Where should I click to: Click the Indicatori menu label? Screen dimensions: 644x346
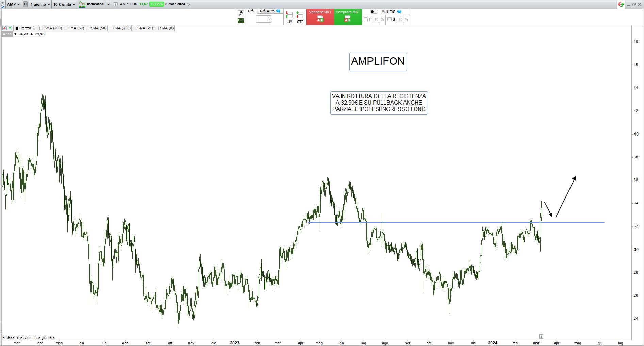coord(96,4)
